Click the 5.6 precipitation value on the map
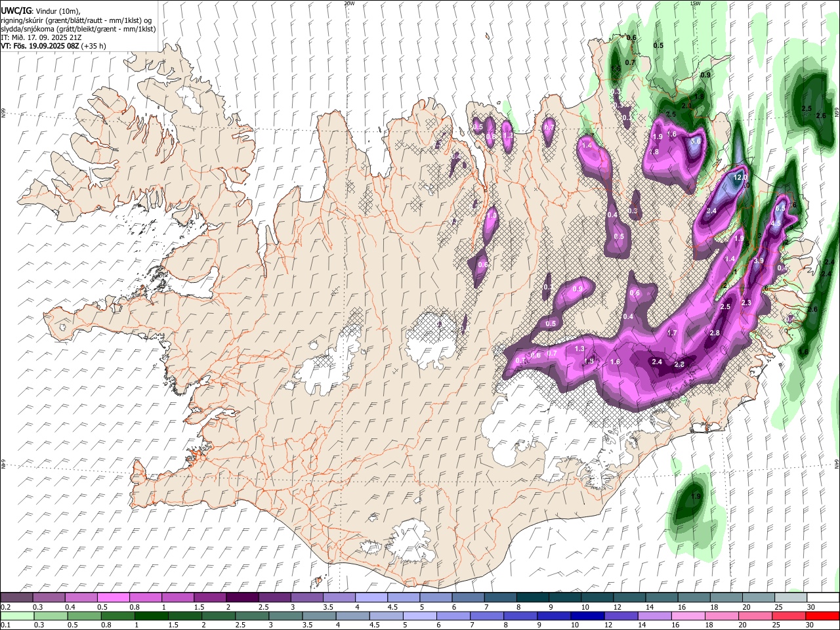The height and width of the screenshot is (630, 840). pyautogui.click(x=696, y=140)
